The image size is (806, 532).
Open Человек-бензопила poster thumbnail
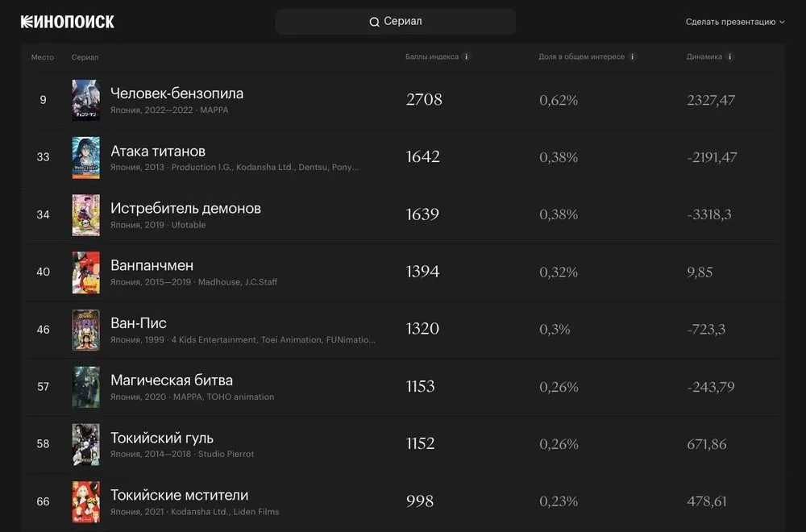pyautogui.click(x=86, y=100)
